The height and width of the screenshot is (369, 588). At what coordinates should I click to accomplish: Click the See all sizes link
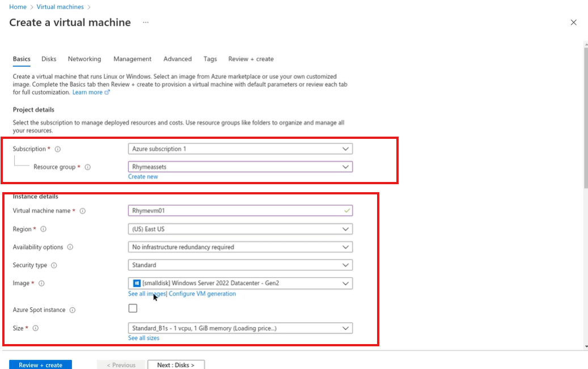pos(143,338)
